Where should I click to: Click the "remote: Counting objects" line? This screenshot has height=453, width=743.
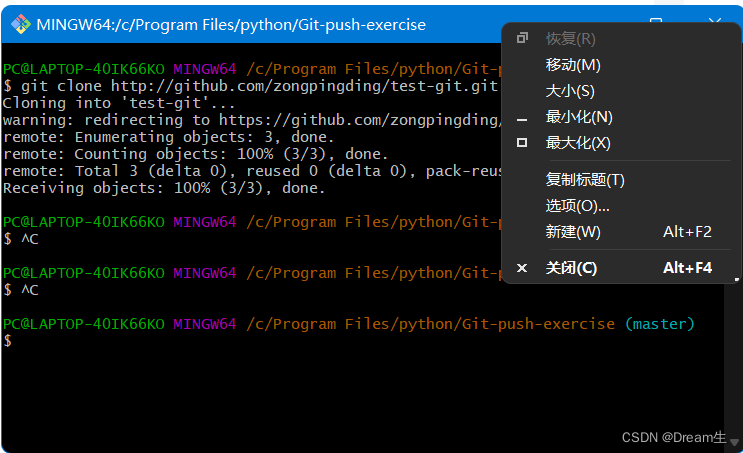click(195, 154)
